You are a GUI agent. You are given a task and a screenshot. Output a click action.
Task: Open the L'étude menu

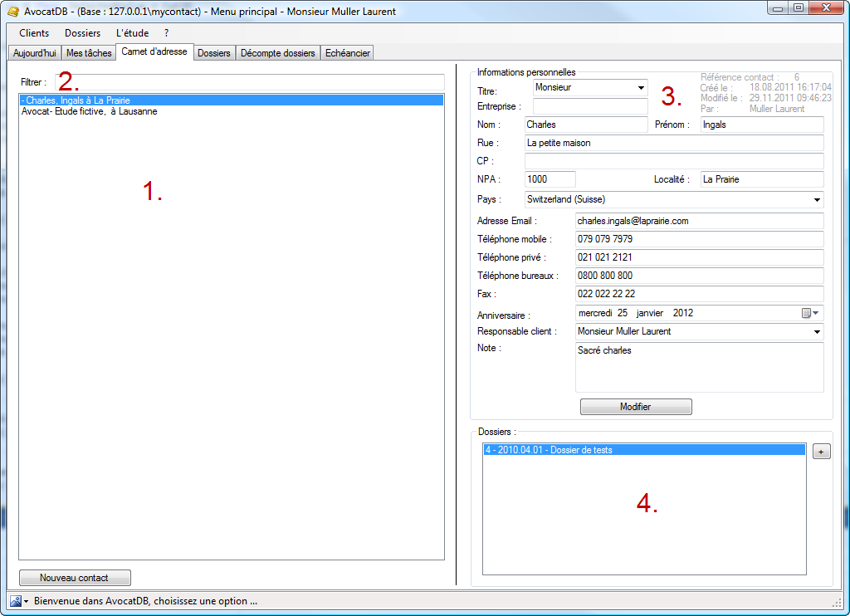pyautogui.click(x=132, y=33)
